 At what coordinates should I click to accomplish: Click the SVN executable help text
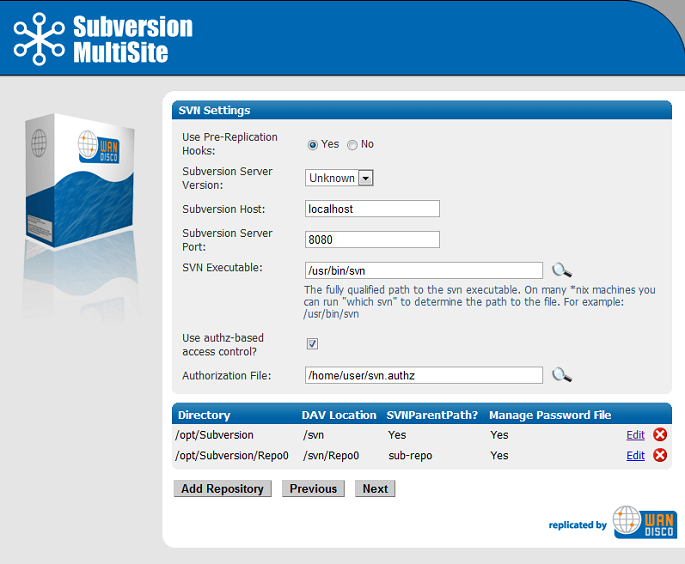tap(480, 302)
